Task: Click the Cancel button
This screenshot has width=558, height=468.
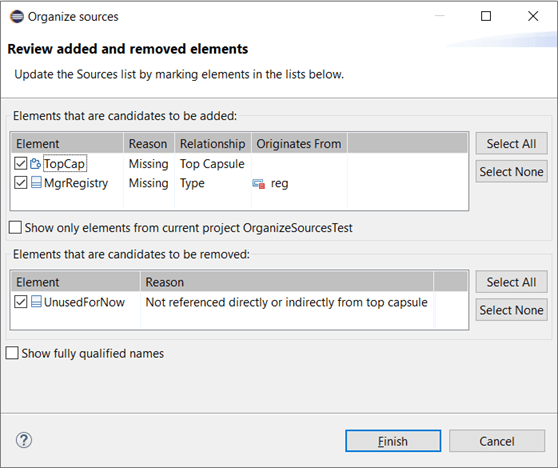Action: pos(497,441)
